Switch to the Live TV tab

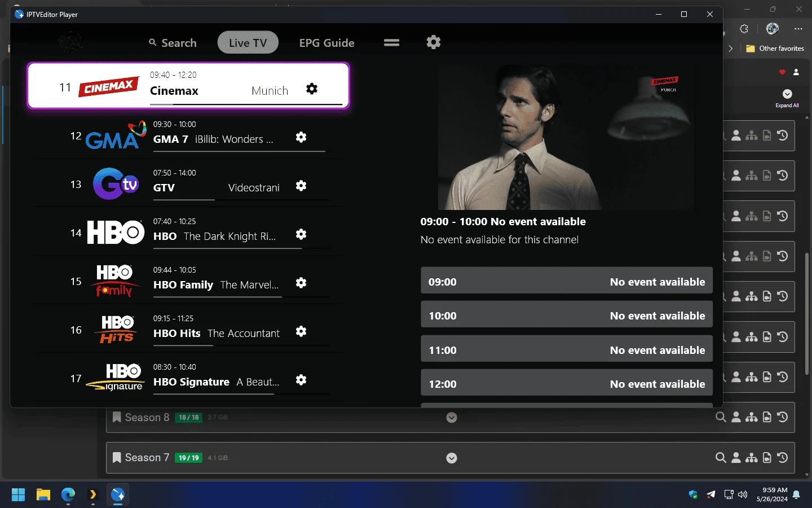248,42
